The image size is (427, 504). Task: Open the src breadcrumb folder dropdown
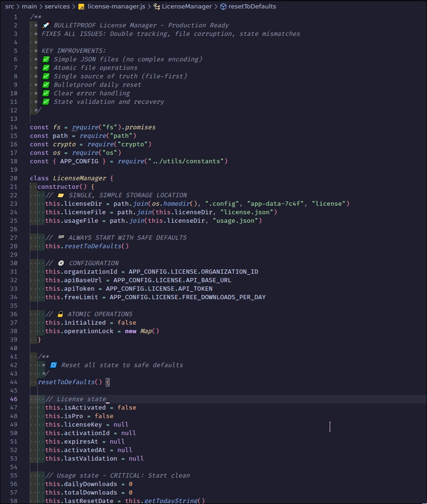tap(9, 7)
